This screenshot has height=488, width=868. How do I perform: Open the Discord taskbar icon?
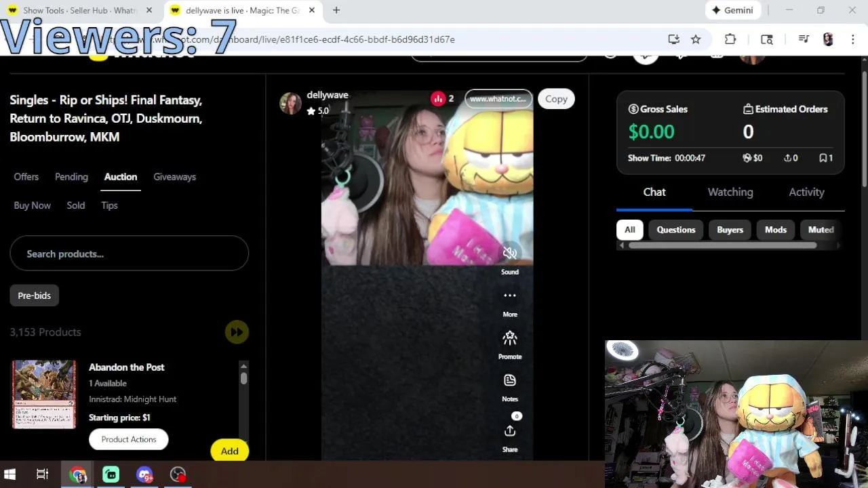144,474
